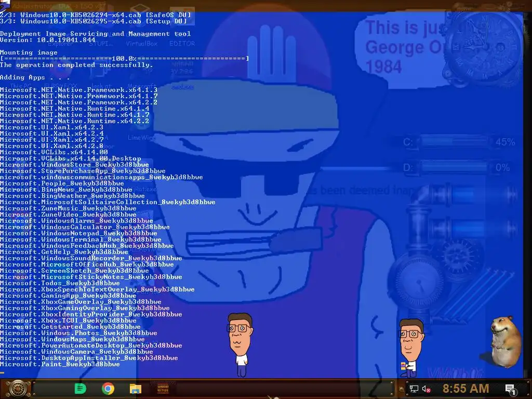Click Microsoft.WindowsCalculator line
This screenshot has width=532, height=399.
(x=85, y=227)
